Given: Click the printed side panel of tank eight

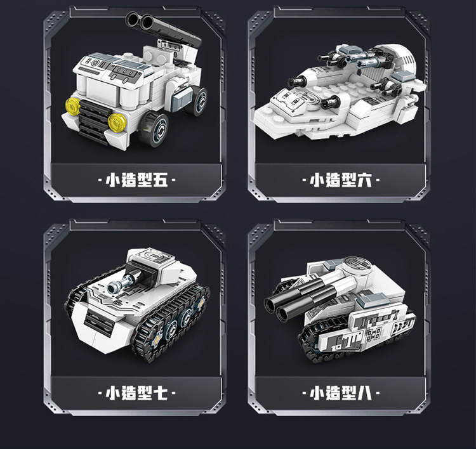Looking at the screenshot, I should pyautogui.click(x=365, y=330).
